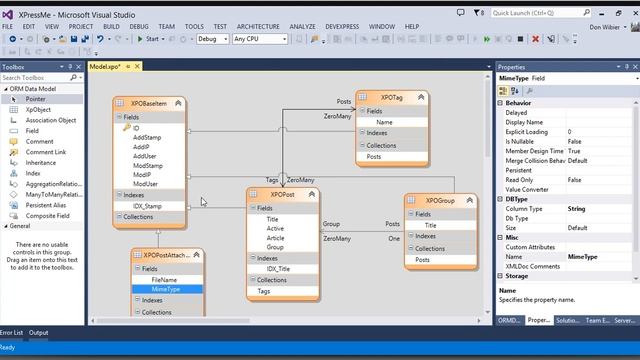
Task: Show Properties in Categorized view
Action: point(503,91)
